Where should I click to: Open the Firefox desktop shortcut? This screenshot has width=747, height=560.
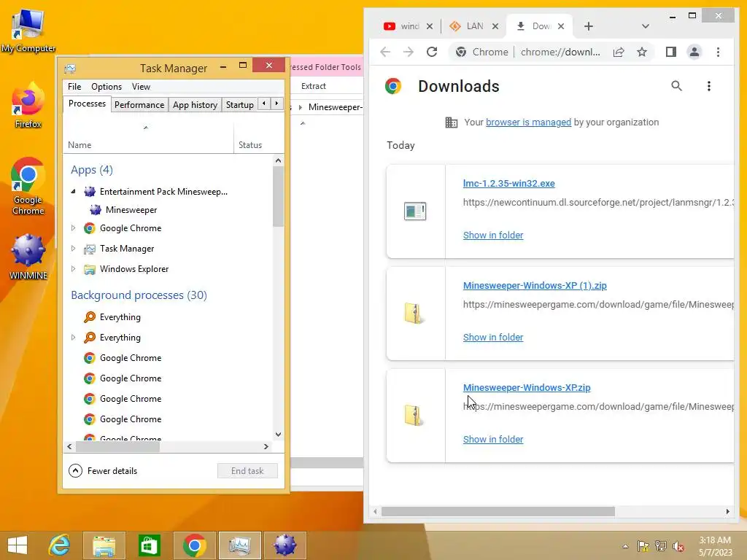point(28,106)
